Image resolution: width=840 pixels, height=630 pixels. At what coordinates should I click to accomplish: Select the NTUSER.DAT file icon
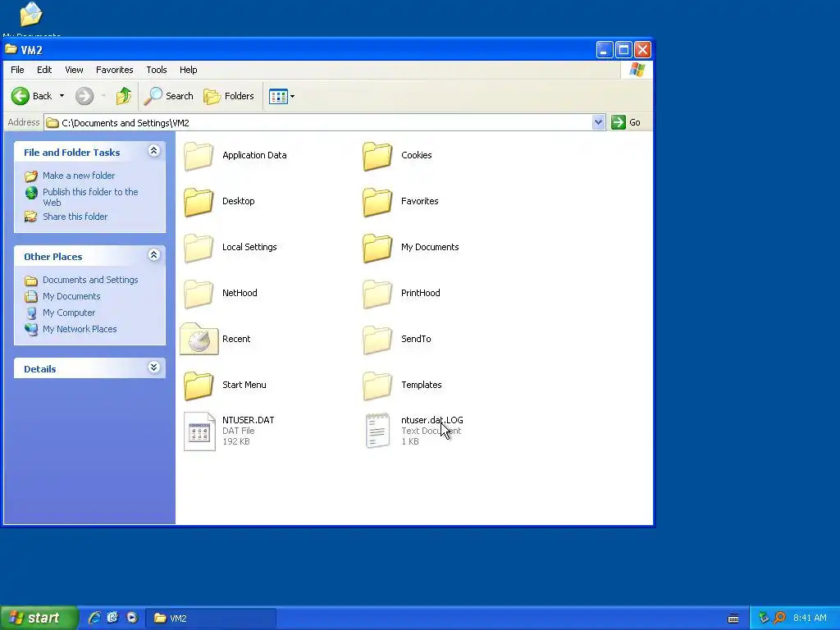tap(199, 431)
